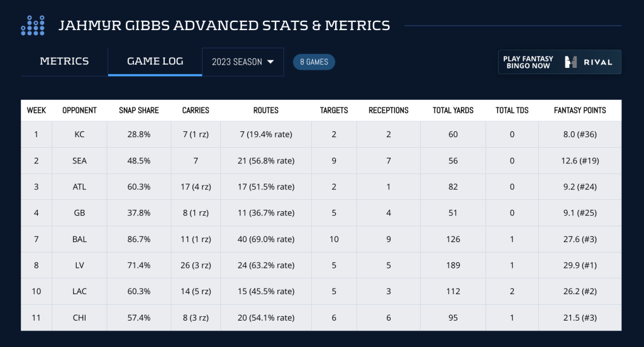Click the Opponent column header
Image resolution: width=644 pixels, height=347 pixels.
click(79, 110)
